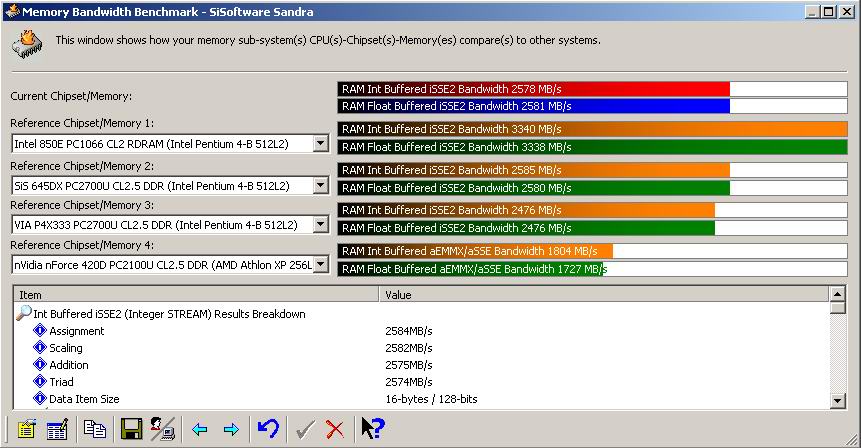This screenshot has width=861, height=448.
Task: Click the floppy disk save icon
Action: (x=130, y=429)
